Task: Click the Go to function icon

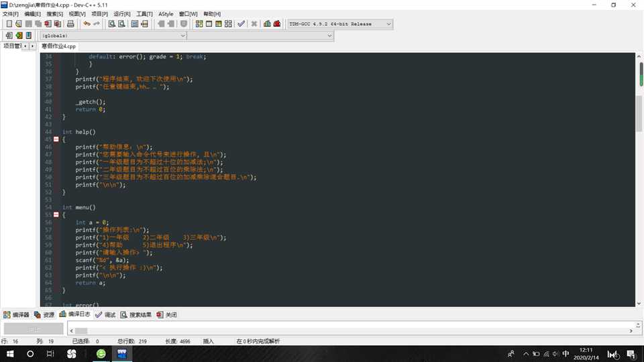Action: pyautogui.click(x=135, y=24)
